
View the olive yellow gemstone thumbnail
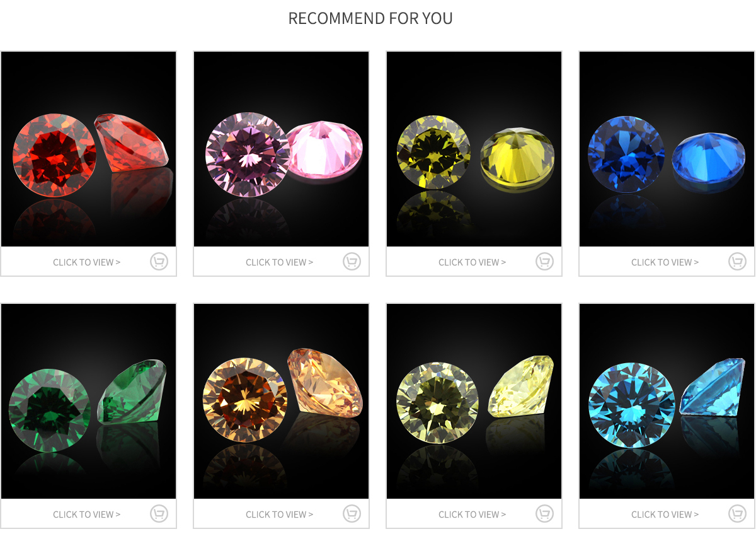coord(474,149)
